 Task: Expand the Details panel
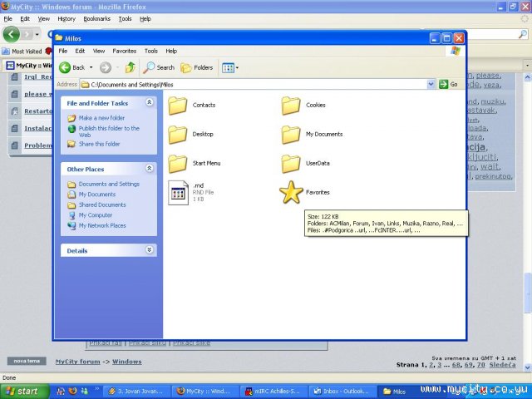(150, 249)
